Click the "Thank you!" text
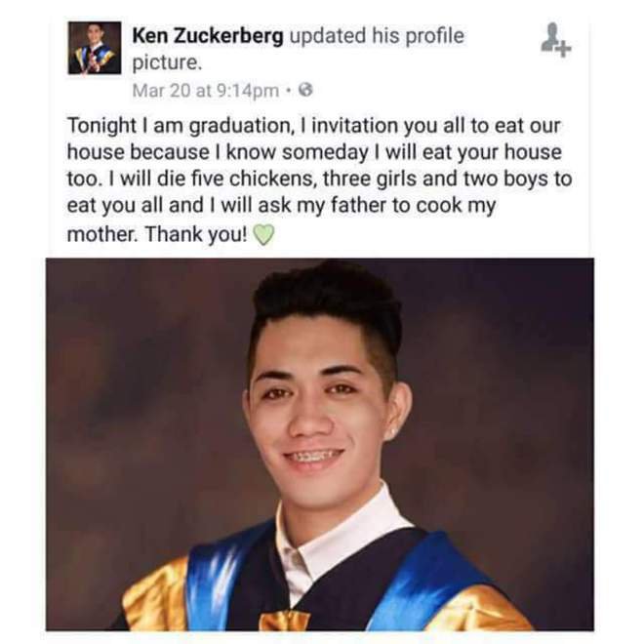Screen dimensions: 644x644 tap(196, 234)
